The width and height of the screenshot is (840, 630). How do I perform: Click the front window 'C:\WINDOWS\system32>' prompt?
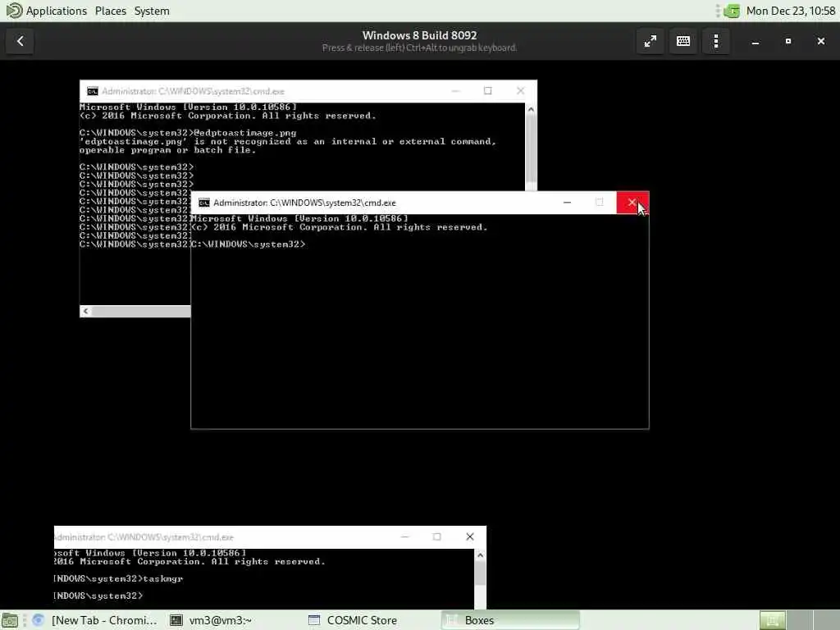click(x=248, y=244)
